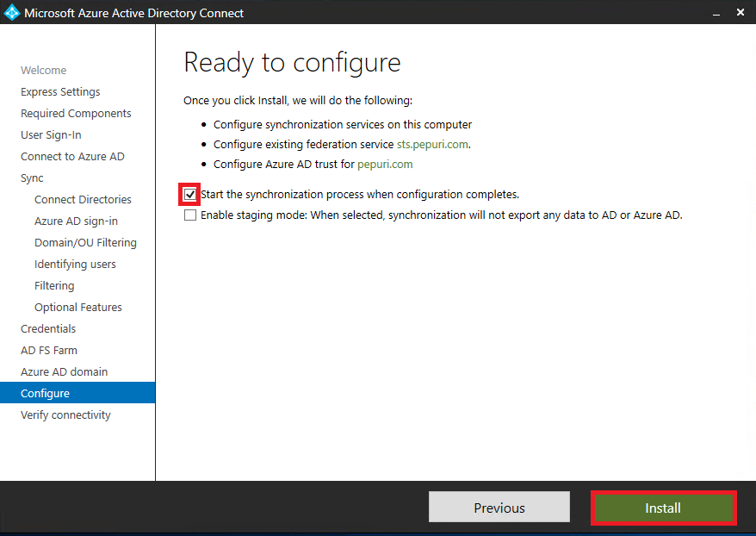Click the Microsoft Azure Active Directory Connect title
Viewport: 756px width, 536px height.
click(133, 13)
